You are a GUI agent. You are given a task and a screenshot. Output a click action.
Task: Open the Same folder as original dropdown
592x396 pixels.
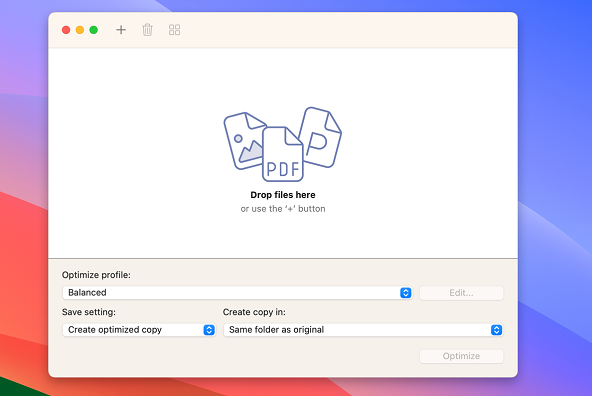(x=363, y=330)
